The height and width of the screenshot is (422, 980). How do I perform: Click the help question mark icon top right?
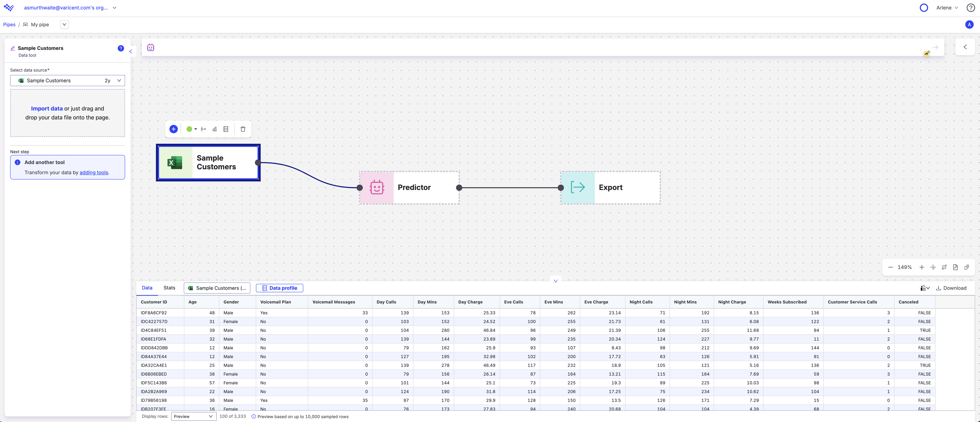[x=971, y=8]
